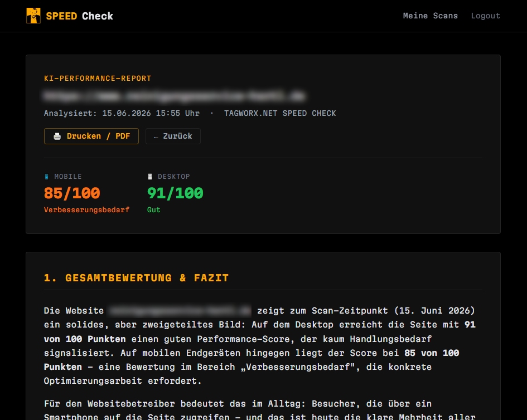Click the paragraph starting 'Für den Websitebetreiber'
Viewport: 527px width, 420px height.
260,411
